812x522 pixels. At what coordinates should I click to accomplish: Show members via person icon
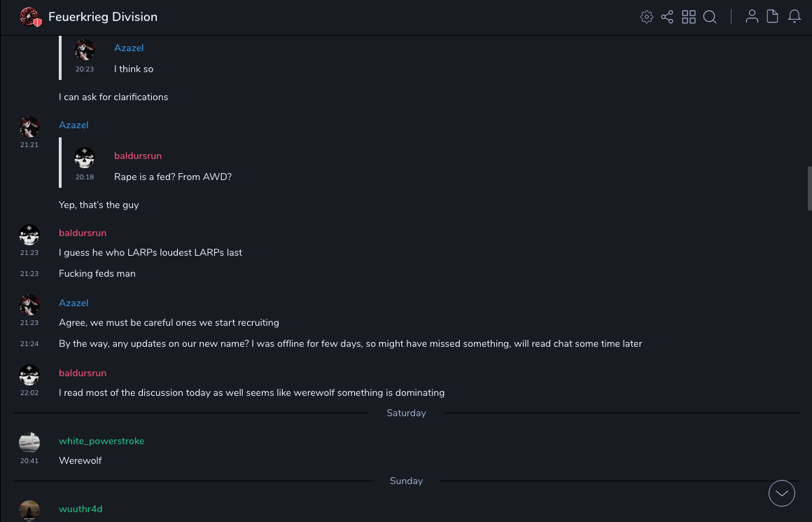(752, 17)
